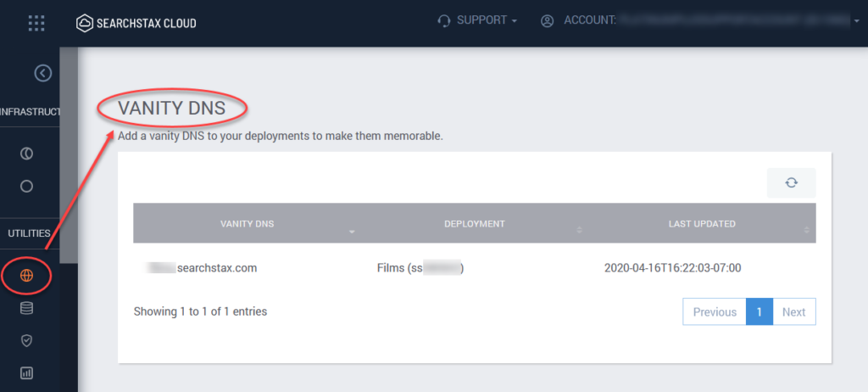Click the Vanity DNS page heading
This screenshot has width=868, height=392.
(171, 108)
